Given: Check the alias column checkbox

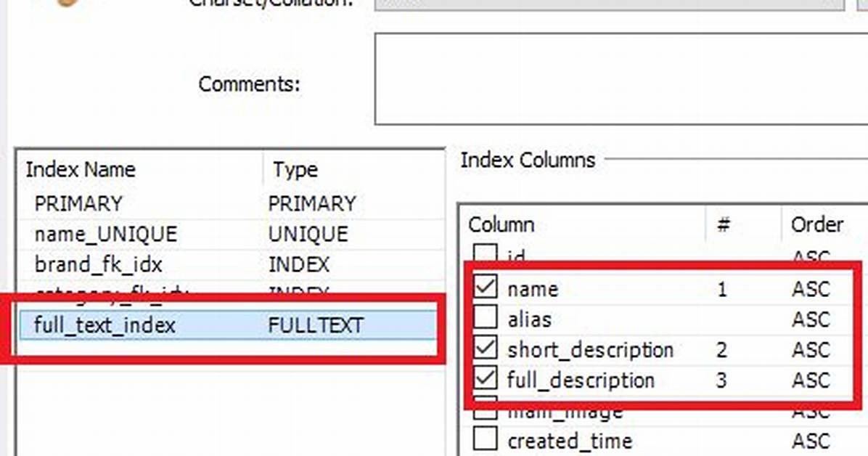Looking at the screenshot, I should click(x=486, y=318).
